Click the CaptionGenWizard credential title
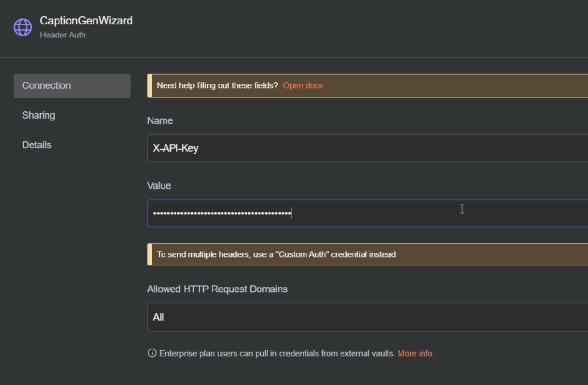This screenshot has height=385, width=588. tap(86, 20)
